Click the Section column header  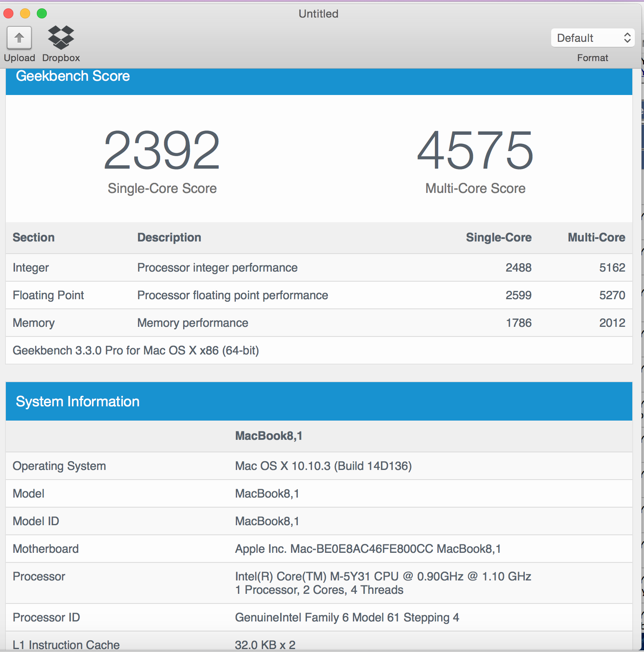pos(34,237)
